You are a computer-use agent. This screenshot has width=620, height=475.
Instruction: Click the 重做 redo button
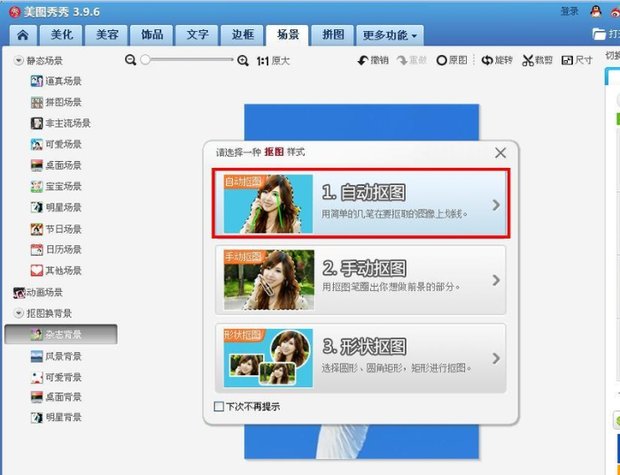(412, 61)
